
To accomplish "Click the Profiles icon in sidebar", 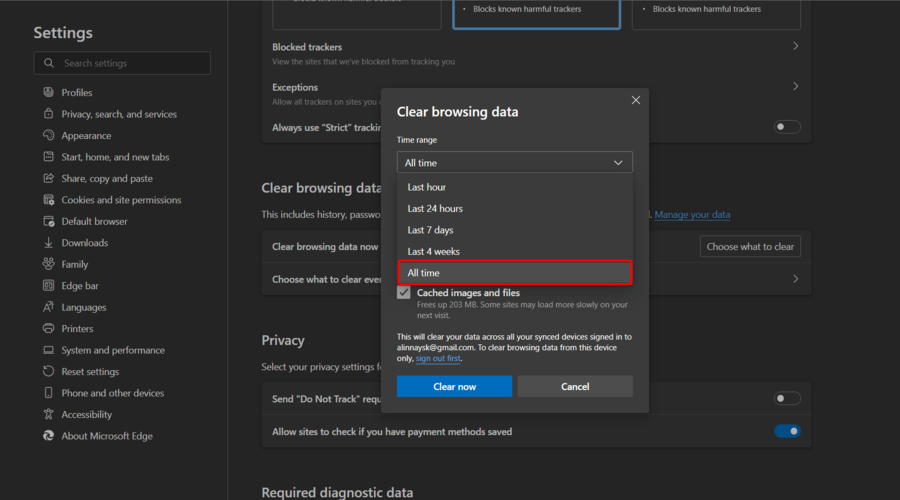I will click(x=49, y=93).
